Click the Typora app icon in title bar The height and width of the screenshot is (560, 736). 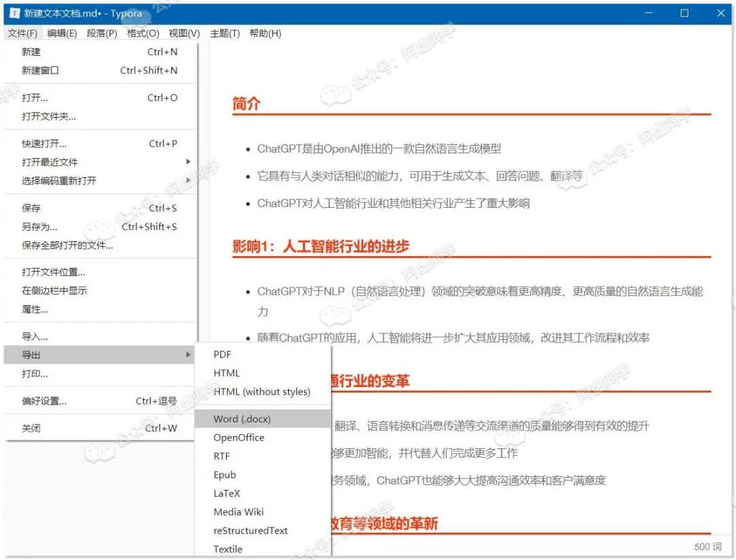point(14,13)
